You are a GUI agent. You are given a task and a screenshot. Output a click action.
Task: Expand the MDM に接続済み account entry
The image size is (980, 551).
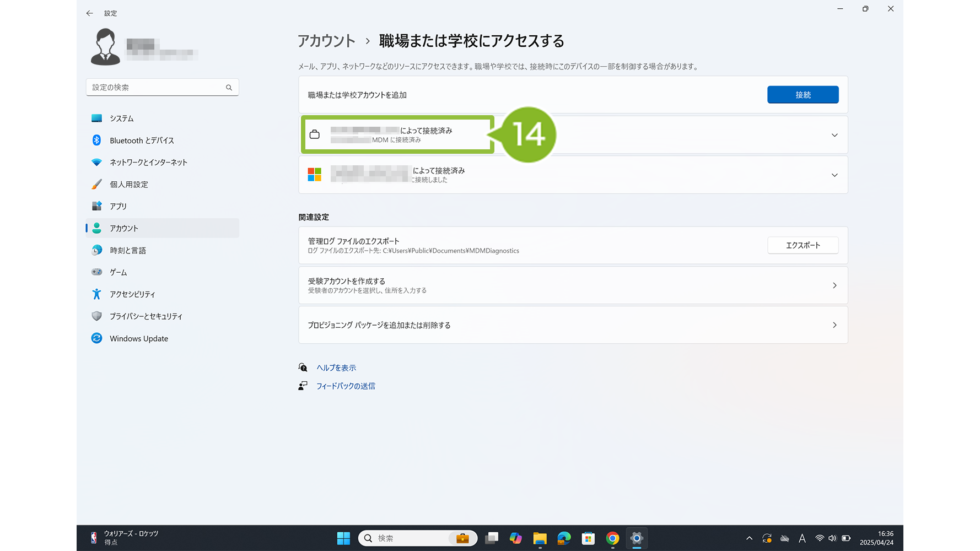pos(834,135)
